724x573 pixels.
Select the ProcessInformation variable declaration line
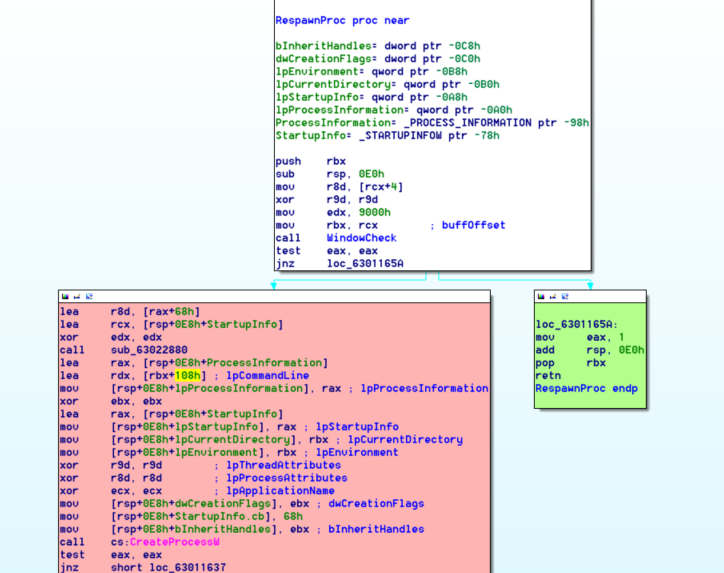432,122
